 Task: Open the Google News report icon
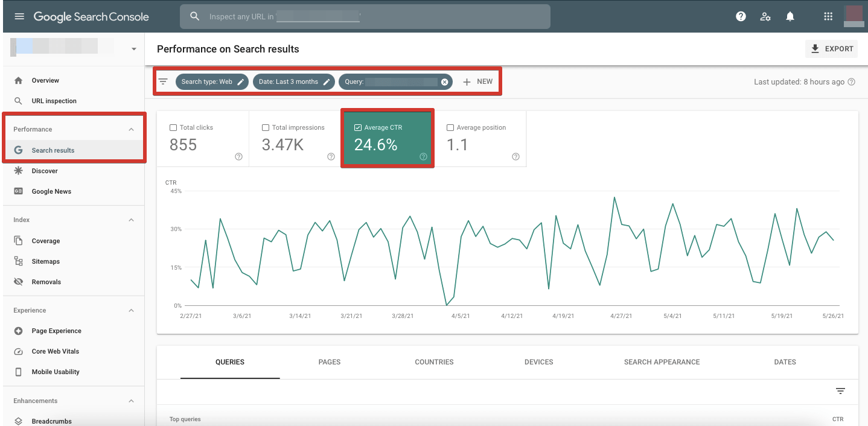[19, 191]
